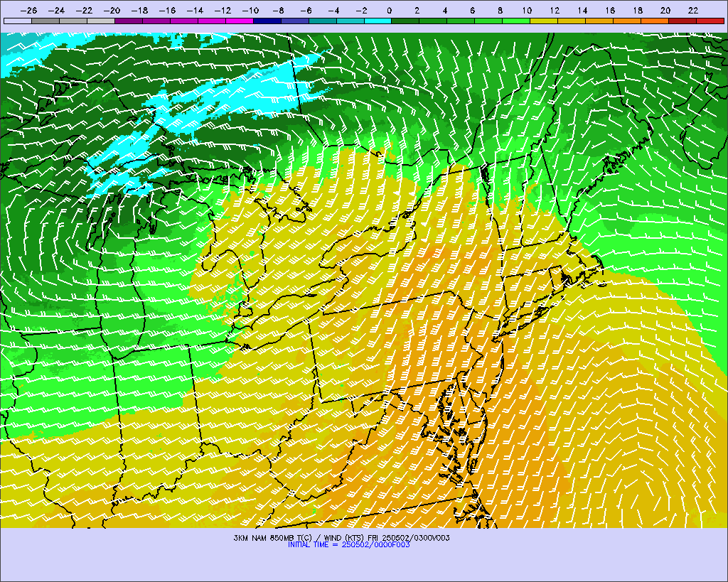
Task: Choose the magenta swatch between -12 and -10
Action: (239, 21)
